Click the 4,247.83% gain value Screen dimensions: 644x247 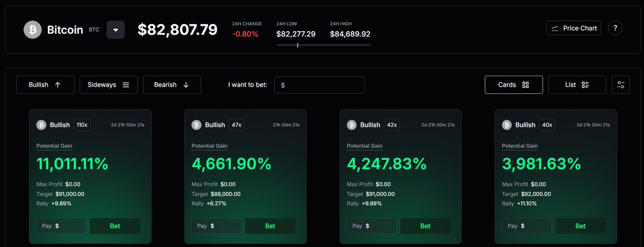point(387,164)
